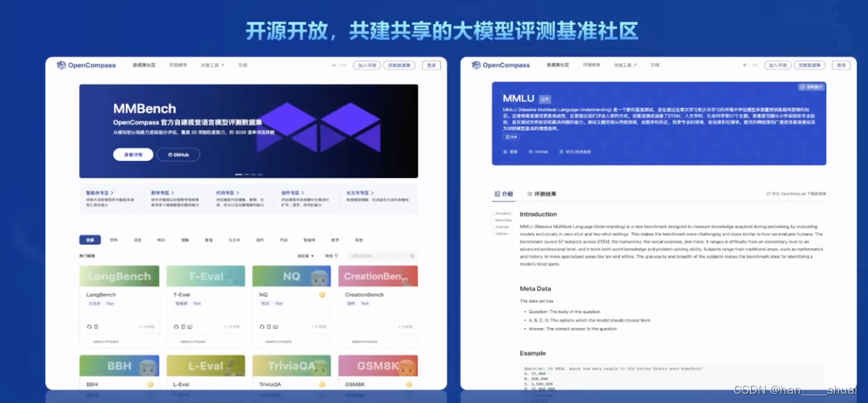Click 贡献数据集 button in the left page
Image resolution: width=868 pixels, height=403 pixels.
pos(399,66)
